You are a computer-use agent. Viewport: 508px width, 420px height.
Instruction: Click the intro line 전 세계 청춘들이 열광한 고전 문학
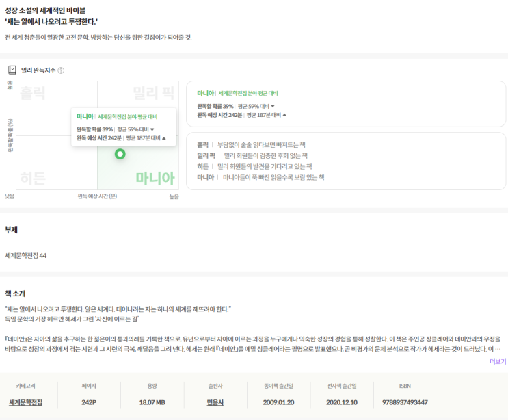(47, 37)
